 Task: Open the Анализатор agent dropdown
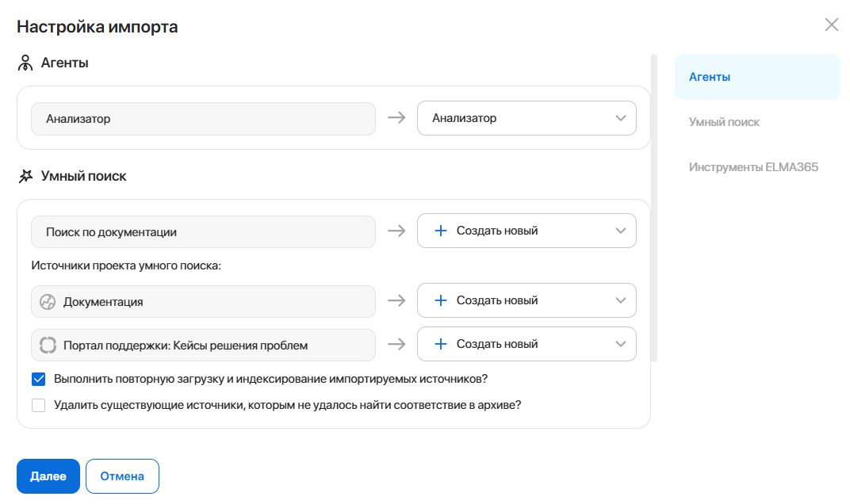[x=526, y=118]
